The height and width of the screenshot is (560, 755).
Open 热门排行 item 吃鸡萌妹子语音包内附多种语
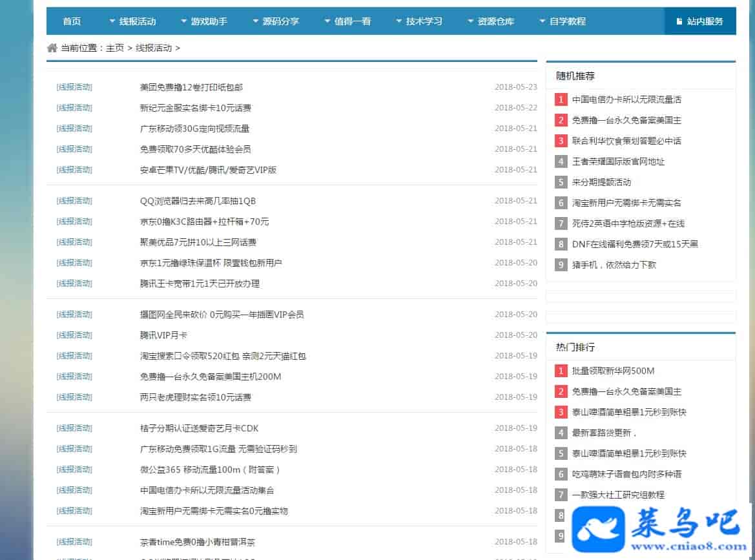point(626,474)
